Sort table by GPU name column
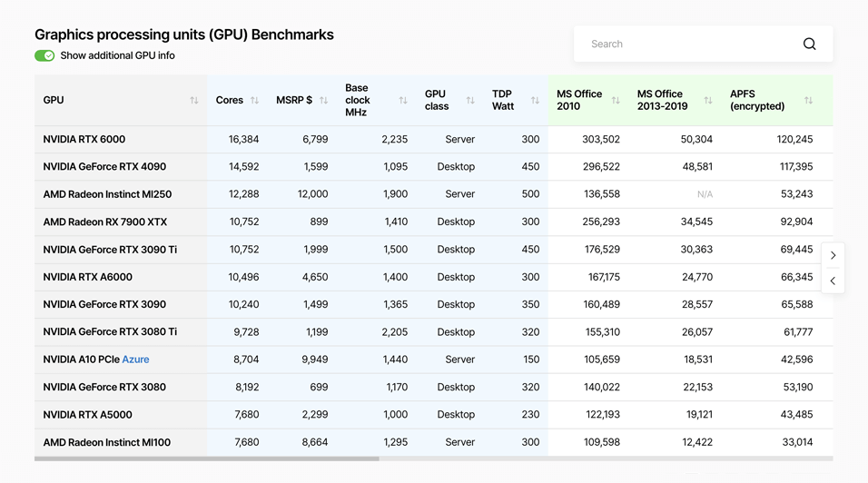 pyautogui.click(x=193, y=100)
